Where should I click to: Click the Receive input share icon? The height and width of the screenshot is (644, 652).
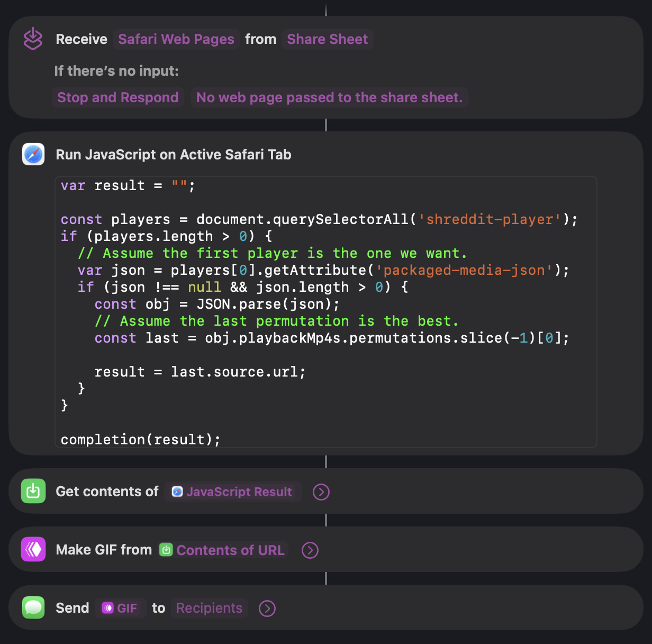pyautogui.click(x=33, y=39)
